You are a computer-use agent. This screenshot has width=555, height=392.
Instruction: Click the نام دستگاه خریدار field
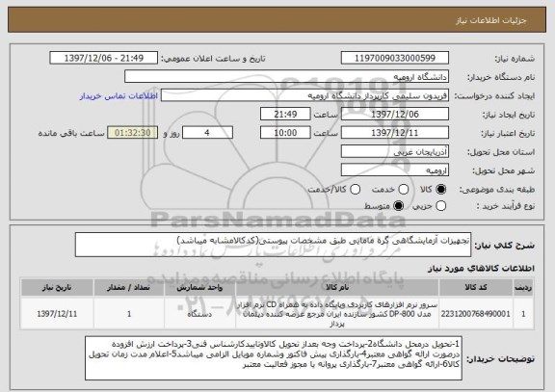[x=287, y=77]
